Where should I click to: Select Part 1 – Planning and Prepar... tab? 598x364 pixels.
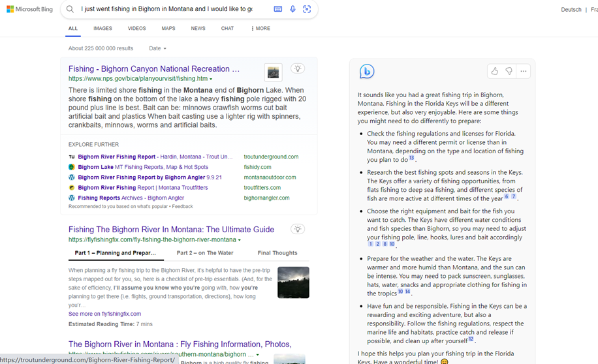115,252
